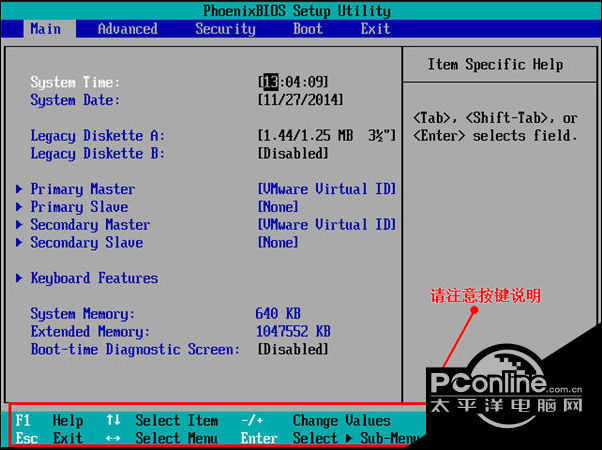This screenshot has width=602, height=450.
Task: Click the 1047552 KB value
Action: (293, 331)
